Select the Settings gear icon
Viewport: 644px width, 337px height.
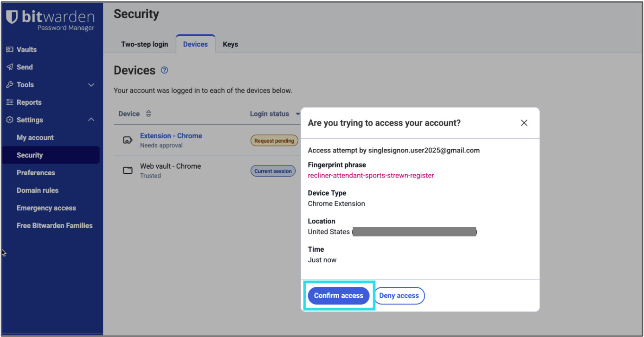[x=10, y=120]
